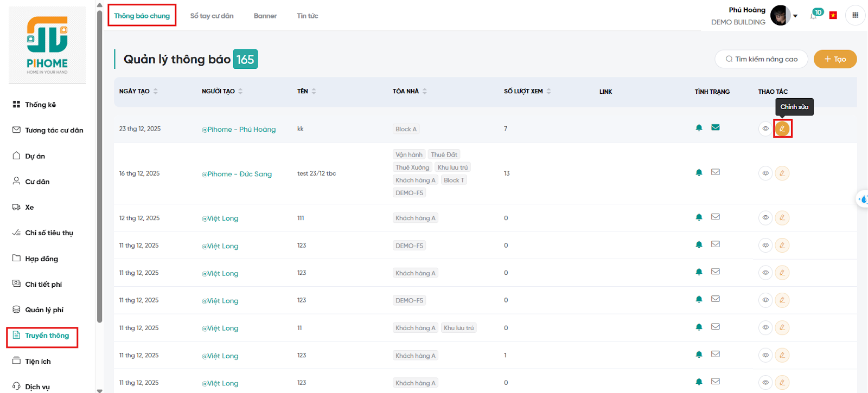The width and height of the screenshot is (868, 393).
Task: Open the apps grid icon in header
Action: [x=855, y=15]
